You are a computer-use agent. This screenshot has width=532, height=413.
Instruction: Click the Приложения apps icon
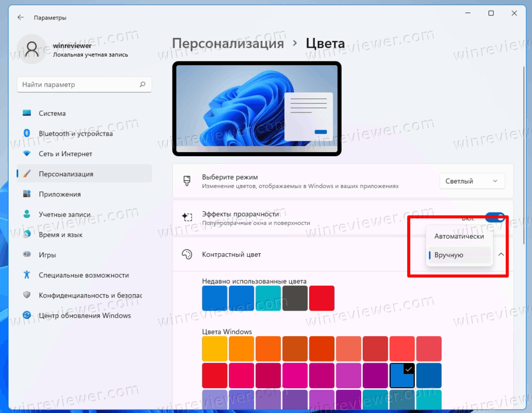(27, 193)
